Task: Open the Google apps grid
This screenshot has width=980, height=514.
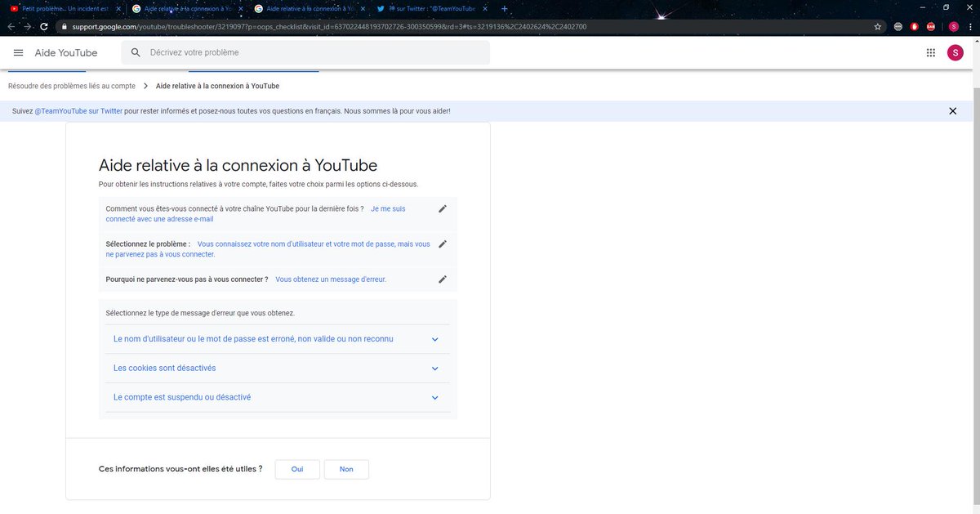Action: [x=930, y=52]
